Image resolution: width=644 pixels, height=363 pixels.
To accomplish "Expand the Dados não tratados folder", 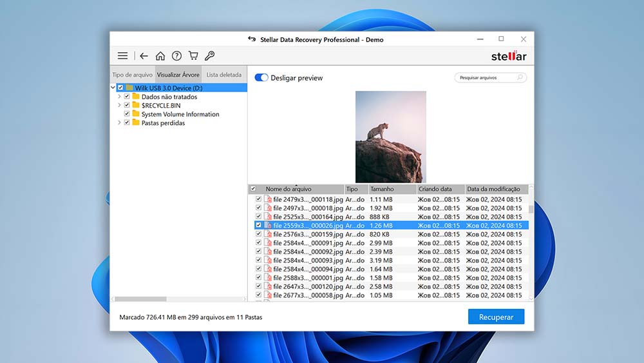I will pyautogui.click(x=119, y=97).
